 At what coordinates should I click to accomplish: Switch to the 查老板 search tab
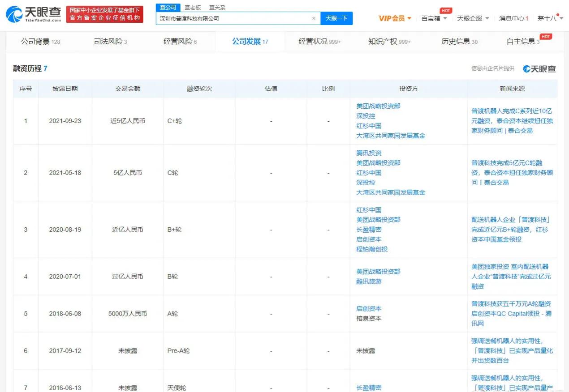click(193, 8)
